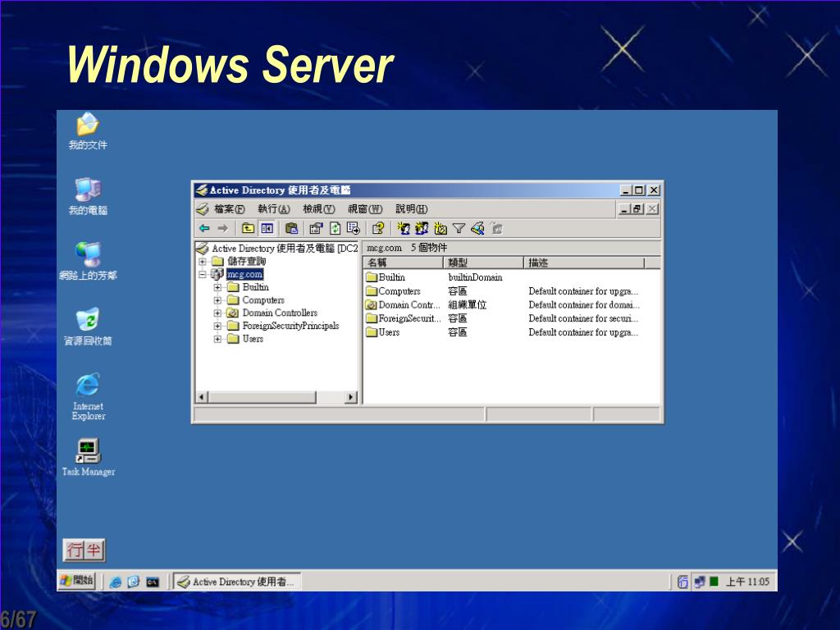Click the Find objects toolbar icon
Viewport: 840px width, 630px height.
pos(477,228)
